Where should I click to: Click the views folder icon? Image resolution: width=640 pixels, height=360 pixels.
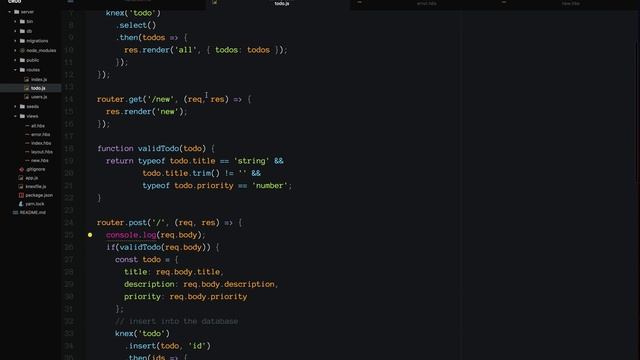coord(22,116)
